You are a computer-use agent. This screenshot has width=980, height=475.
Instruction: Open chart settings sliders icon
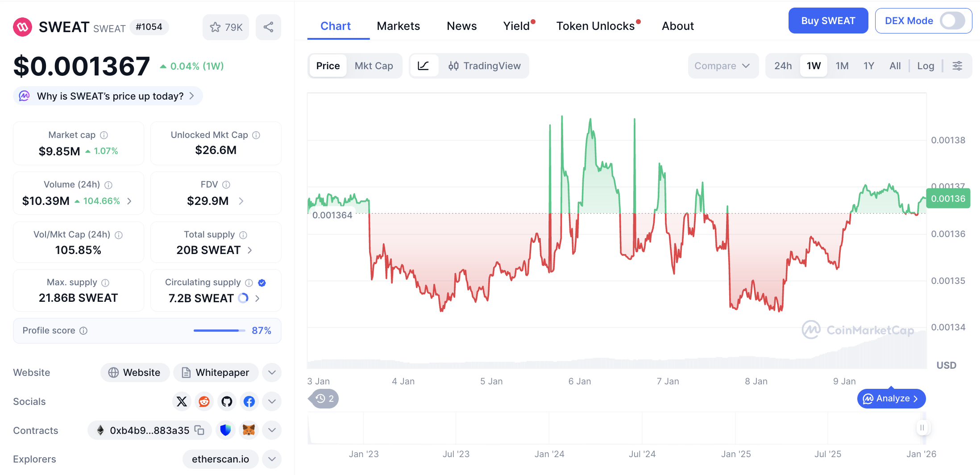957,66
